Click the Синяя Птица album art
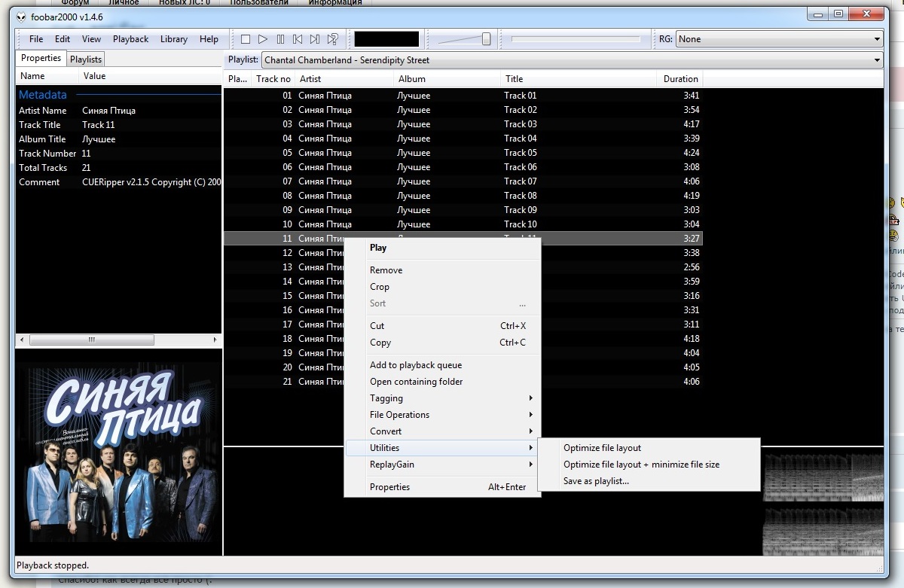The image size is (904, 588). point(119,453)
